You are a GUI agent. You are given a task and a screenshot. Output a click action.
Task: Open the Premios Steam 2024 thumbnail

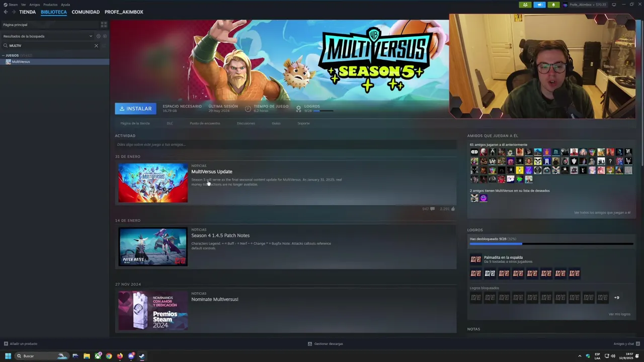[x=153, y=311]
